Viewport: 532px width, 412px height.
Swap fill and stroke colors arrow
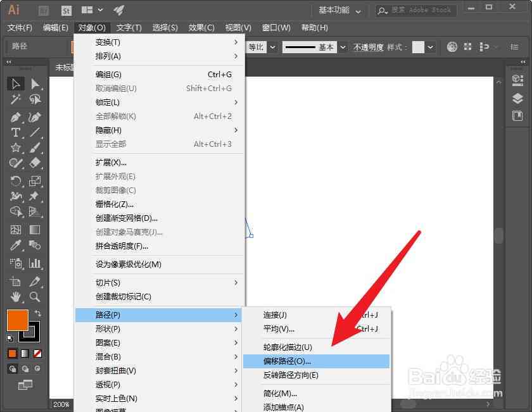point(37,313)
